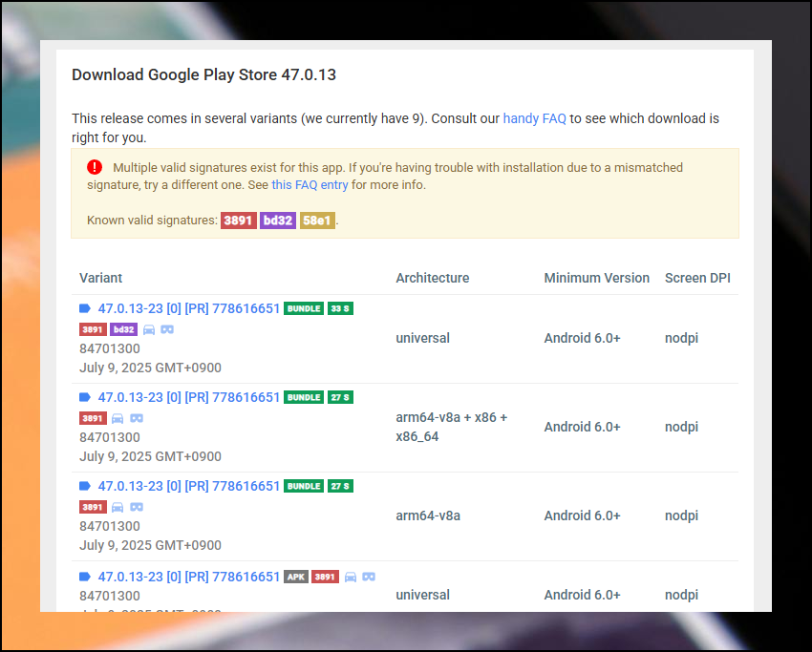Screen dimensions: 812x652
Task: Click BUNDLE badge in arm64-v8a + x86 row
Action: click(304, 397)
